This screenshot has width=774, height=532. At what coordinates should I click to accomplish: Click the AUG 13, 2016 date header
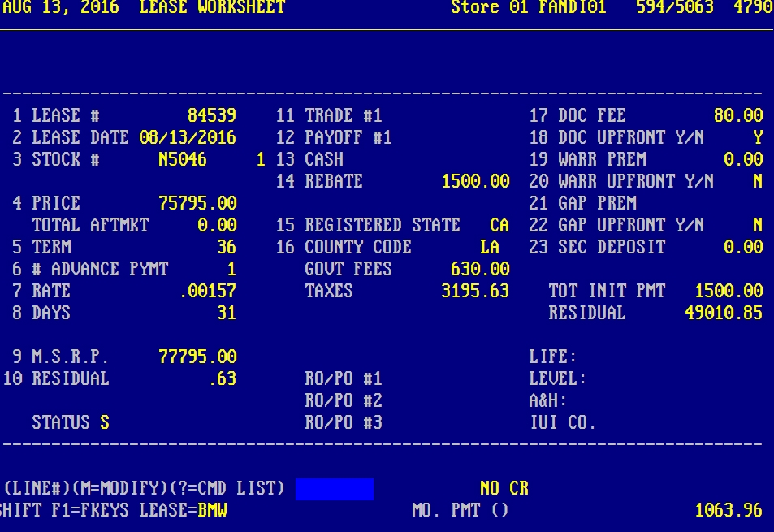pos(61,7)
